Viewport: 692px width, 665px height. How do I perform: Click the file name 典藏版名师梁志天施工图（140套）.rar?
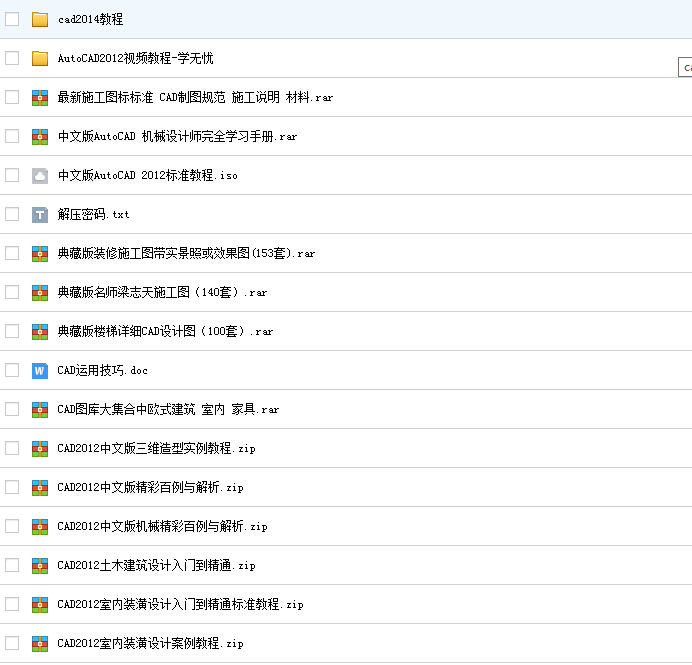coord(162,292)
